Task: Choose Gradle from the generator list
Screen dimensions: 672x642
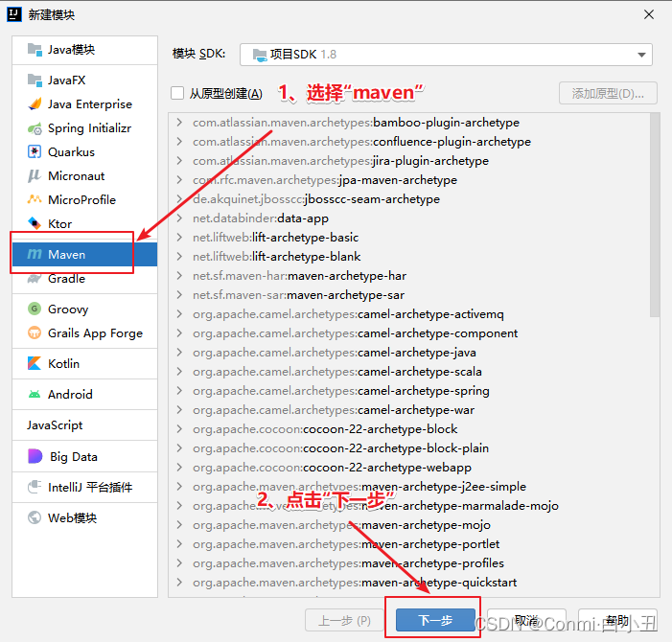Action: coord(85,279)
